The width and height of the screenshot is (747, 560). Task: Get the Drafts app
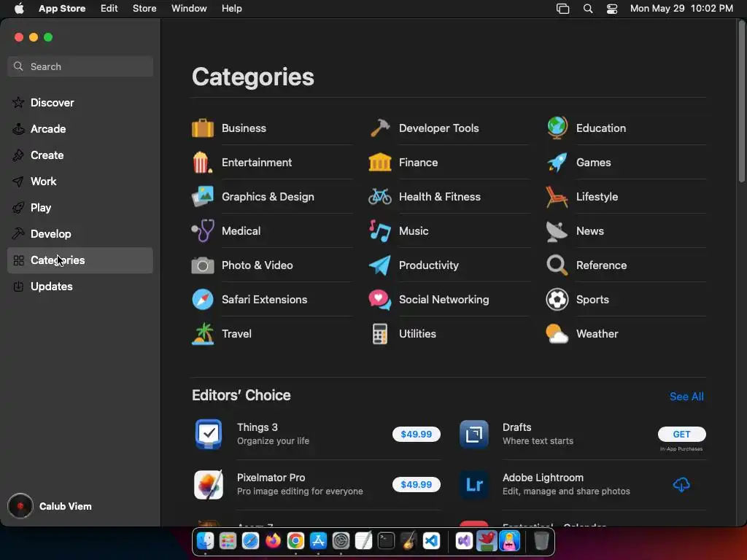(x=682, y=435)
